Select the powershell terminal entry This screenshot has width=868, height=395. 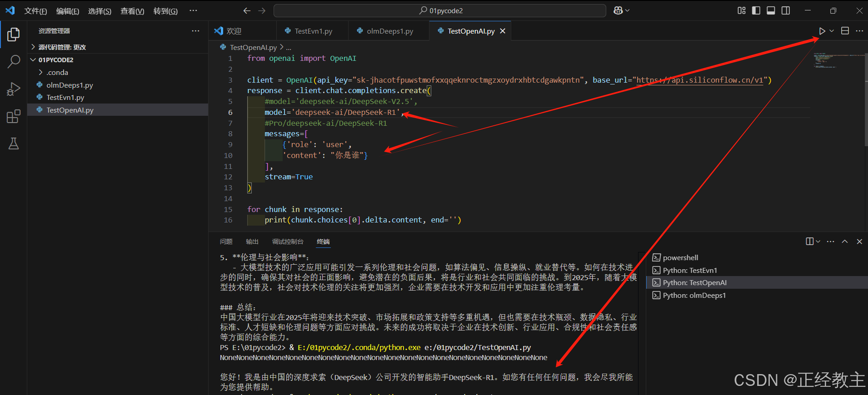758,257
